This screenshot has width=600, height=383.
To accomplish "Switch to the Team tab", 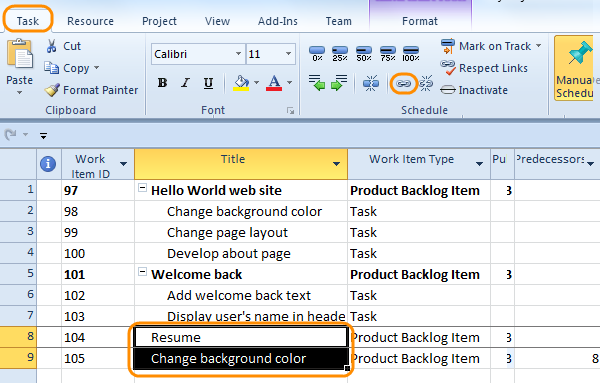I will [x=339, y=21].
